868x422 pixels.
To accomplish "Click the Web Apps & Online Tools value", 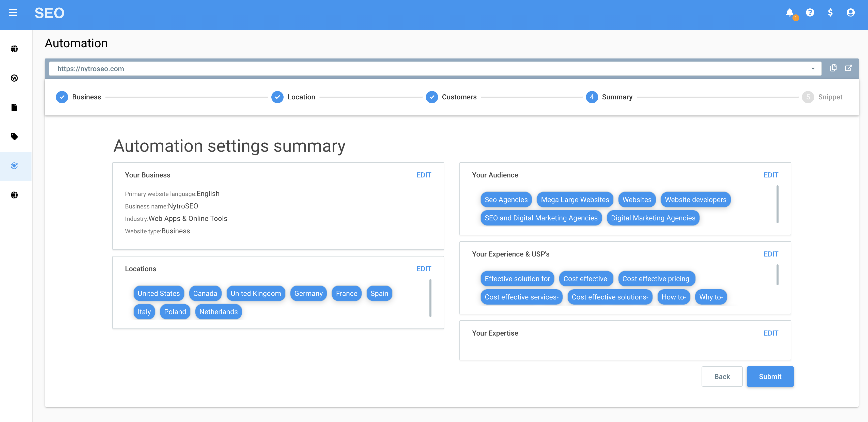I will [188, 218].
